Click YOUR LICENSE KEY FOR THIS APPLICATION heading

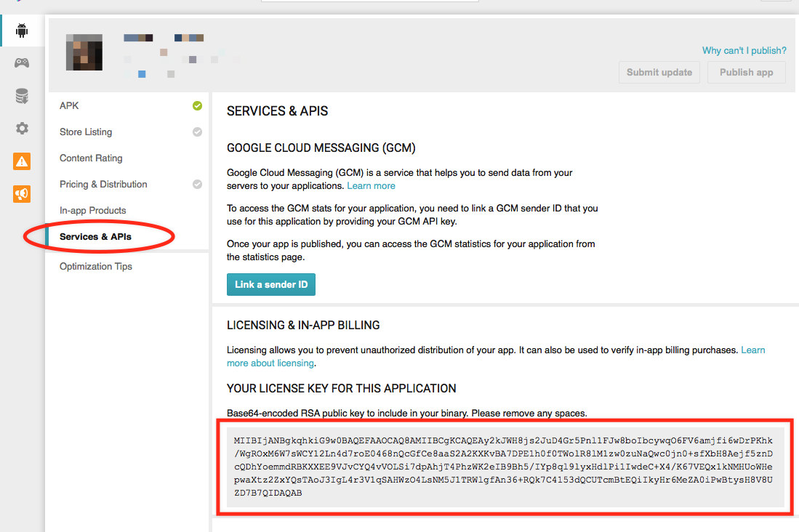(342, 388)
